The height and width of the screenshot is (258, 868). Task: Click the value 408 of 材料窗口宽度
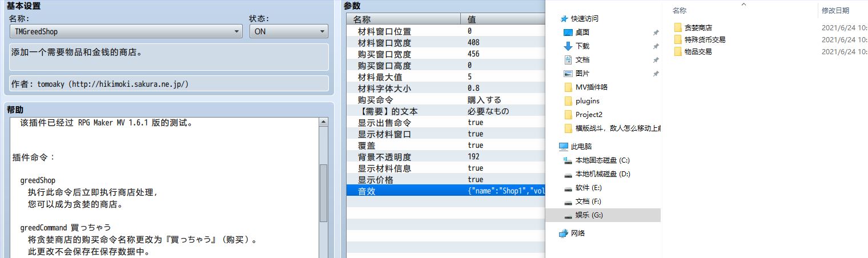coord(473,43)
